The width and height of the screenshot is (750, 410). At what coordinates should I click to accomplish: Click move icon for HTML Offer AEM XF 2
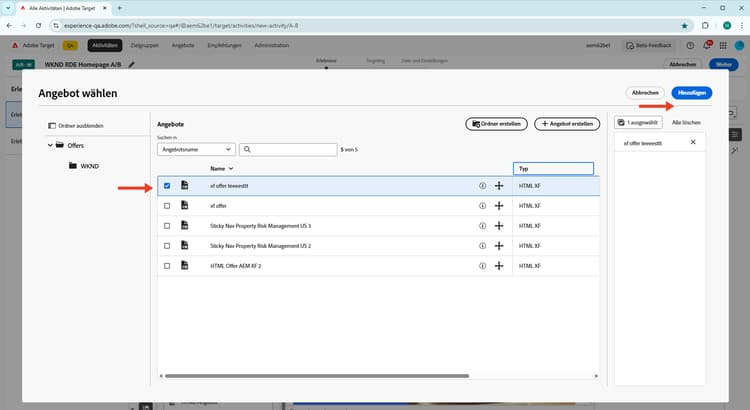pos(499,266)
